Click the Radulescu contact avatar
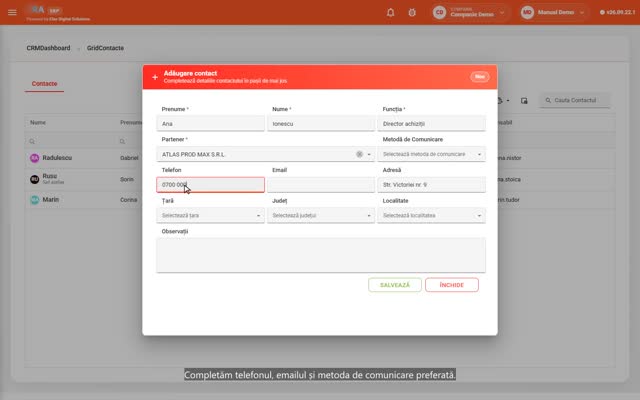640x400 pixels. pos(35,158)
